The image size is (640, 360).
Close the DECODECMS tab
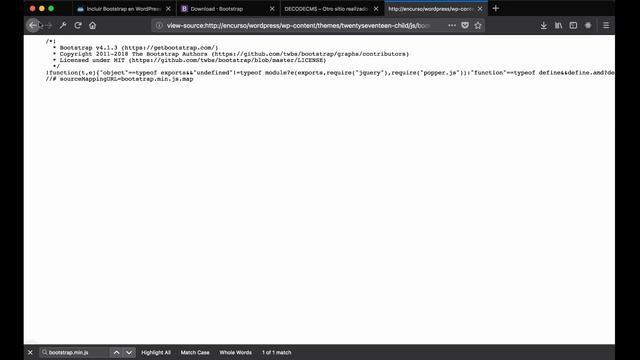(376, 9)
